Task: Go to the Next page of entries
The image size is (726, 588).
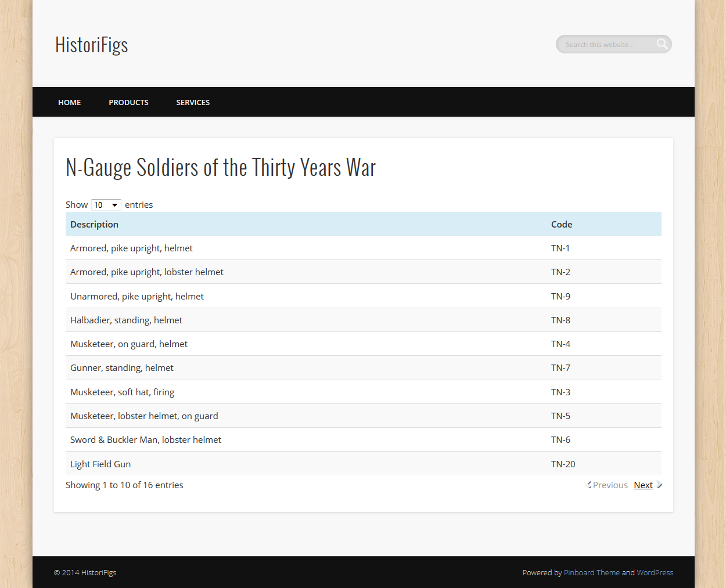Action: click(643, 485)
